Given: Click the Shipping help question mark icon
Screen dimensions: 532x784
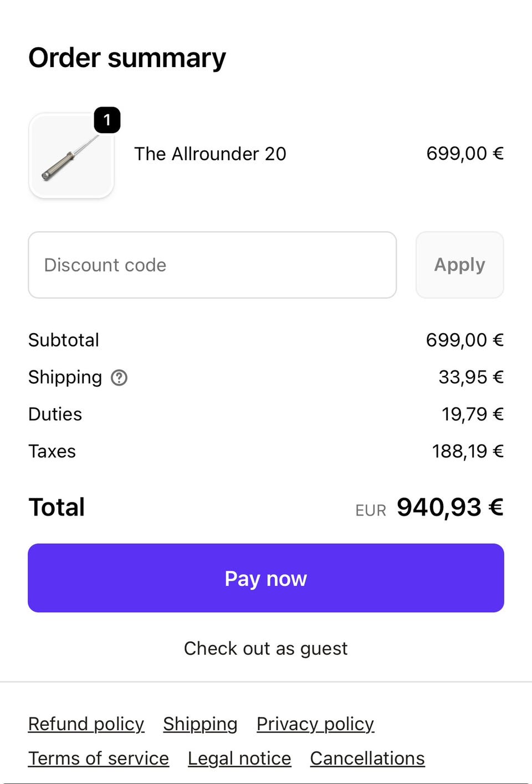Looking at the screenshot, I should [x=119, y=378].
